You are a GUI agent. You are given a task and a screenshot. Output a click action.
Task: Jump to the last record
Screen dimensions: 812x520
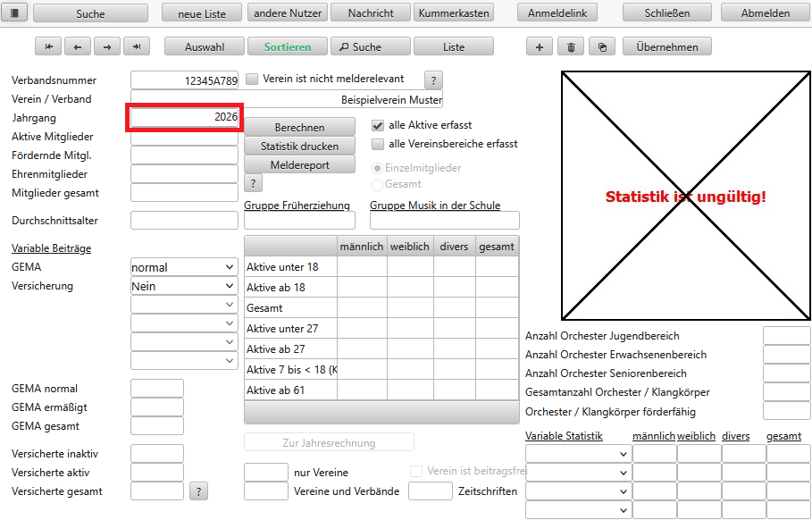click(x=136, y=47)
